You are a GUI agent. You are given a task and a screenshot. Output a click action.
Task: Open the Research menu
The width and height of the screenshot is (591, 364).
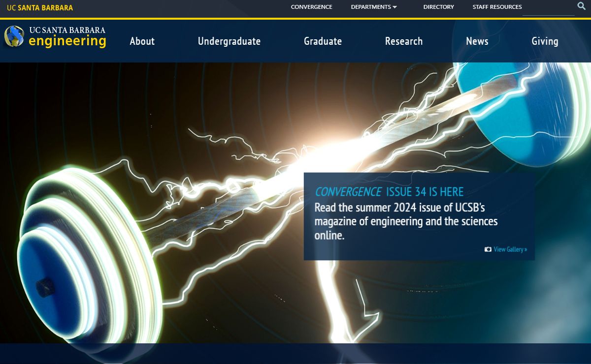(x=404, y=41)
